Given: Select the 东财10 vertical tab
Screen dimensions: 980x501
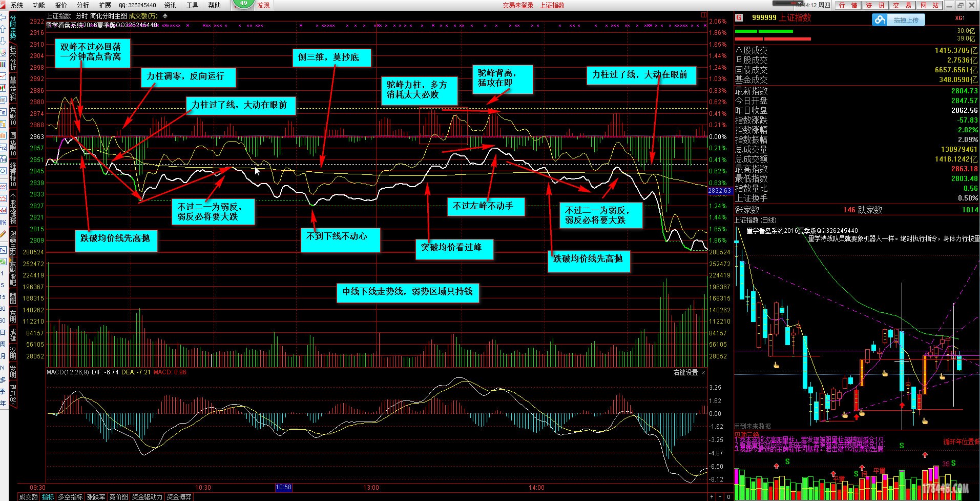Looking at the screenshot, I should (x=13, y=115).
